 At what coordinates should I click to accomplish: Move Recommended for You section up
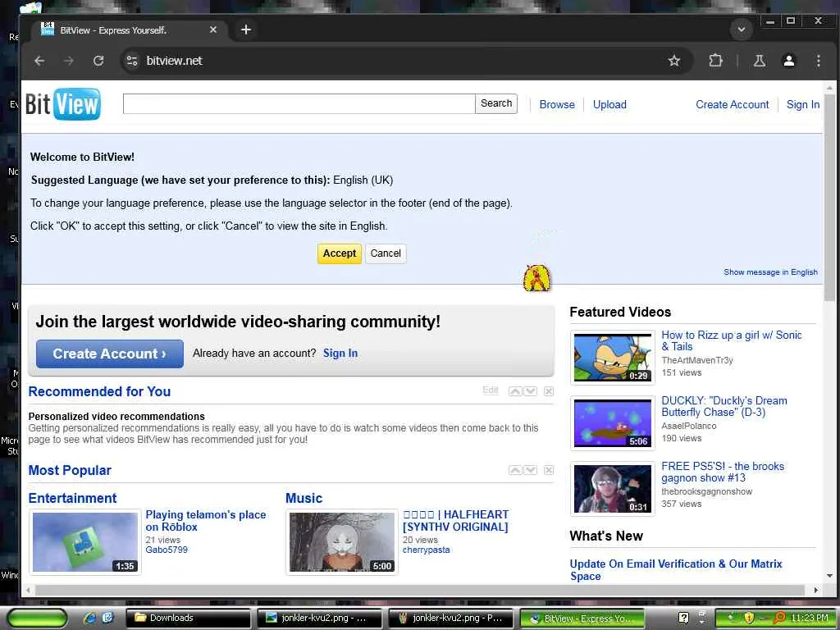(x=515, y=391)
